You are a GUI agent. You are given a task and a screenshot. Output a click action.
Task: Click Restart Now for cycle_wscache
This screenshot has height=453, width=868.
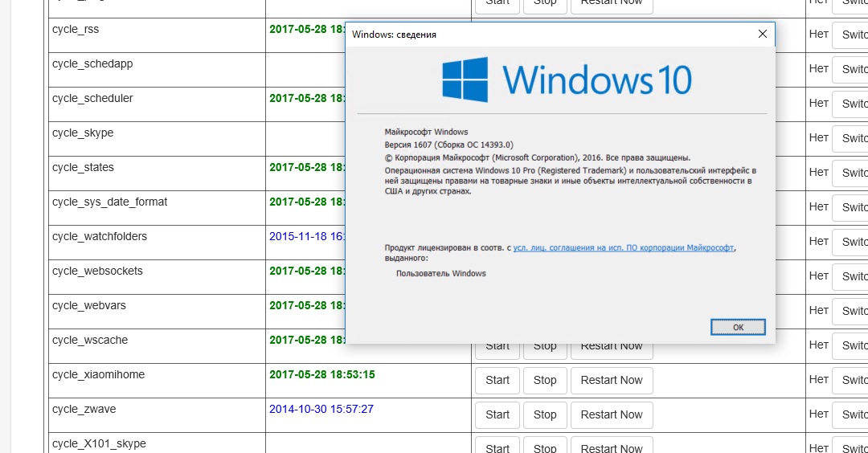[x=611, y=347]
